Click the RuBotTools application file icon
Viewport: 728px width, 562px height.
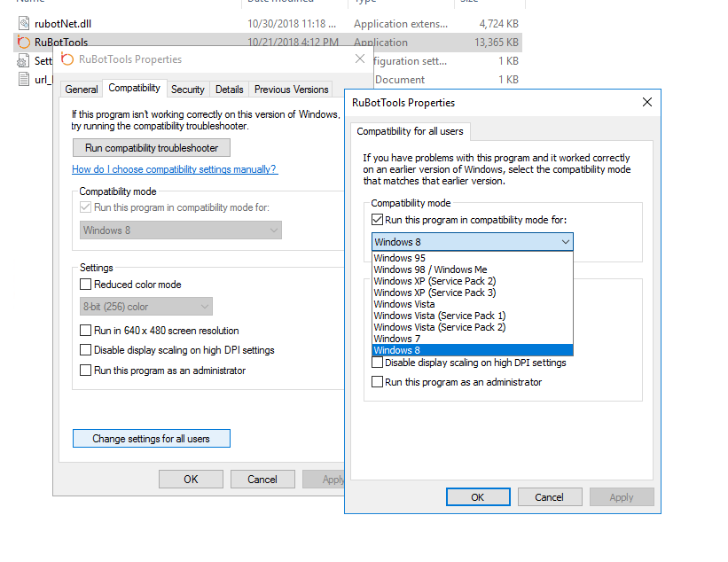(x=23, y=43)
